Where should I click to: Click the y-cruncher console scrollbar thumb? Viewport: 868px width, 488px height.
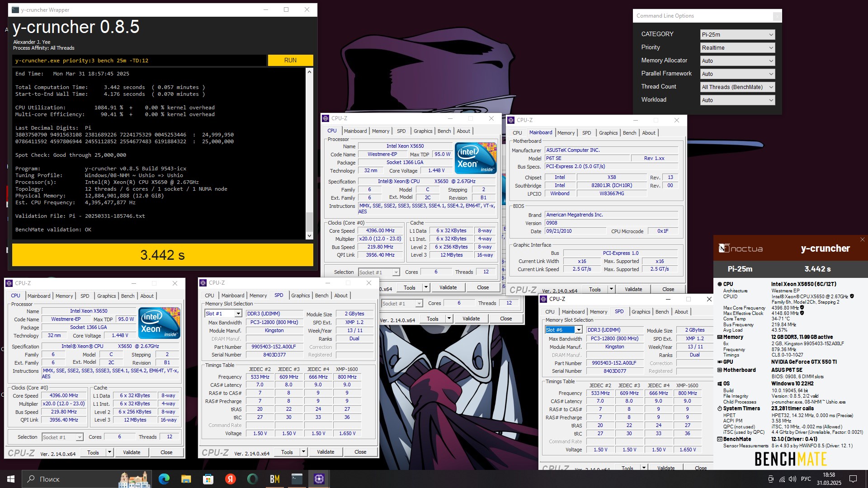(309, 222)
